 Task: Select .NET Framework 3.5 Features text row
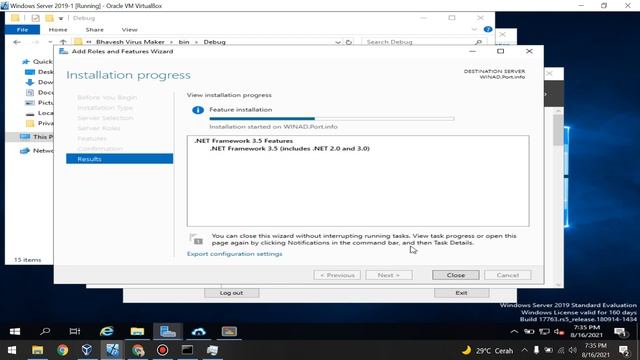(244, 141)
